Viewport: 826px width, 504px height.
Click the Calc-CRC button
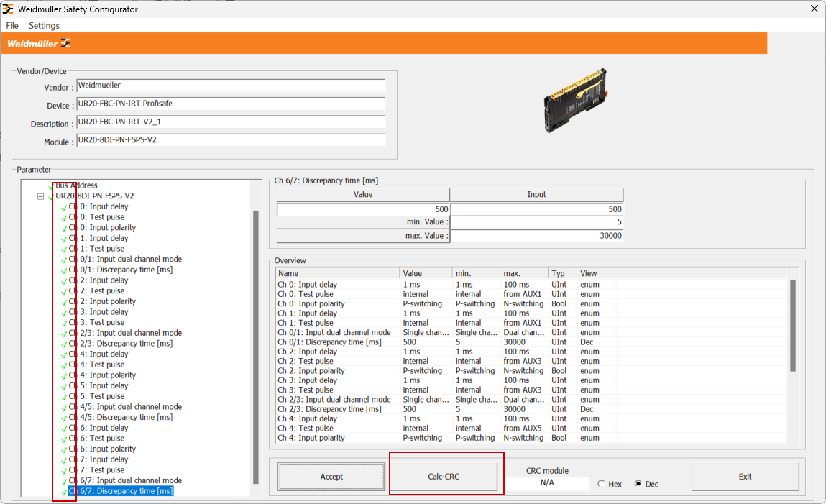[444, 477]
